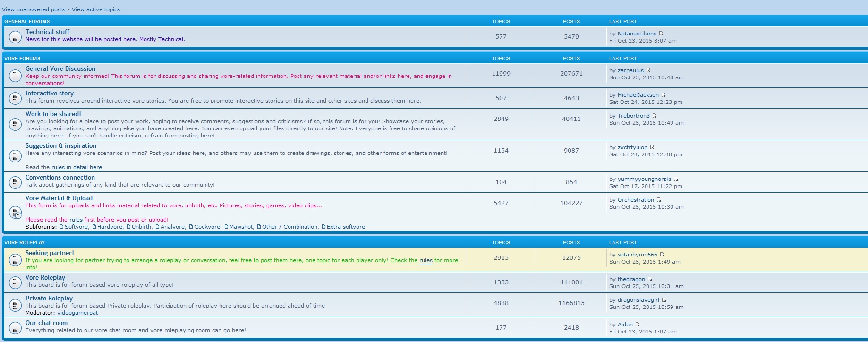Open the Extra softvore subforum
The width and height of the screenshot is (868, 342).
point(346,227)
